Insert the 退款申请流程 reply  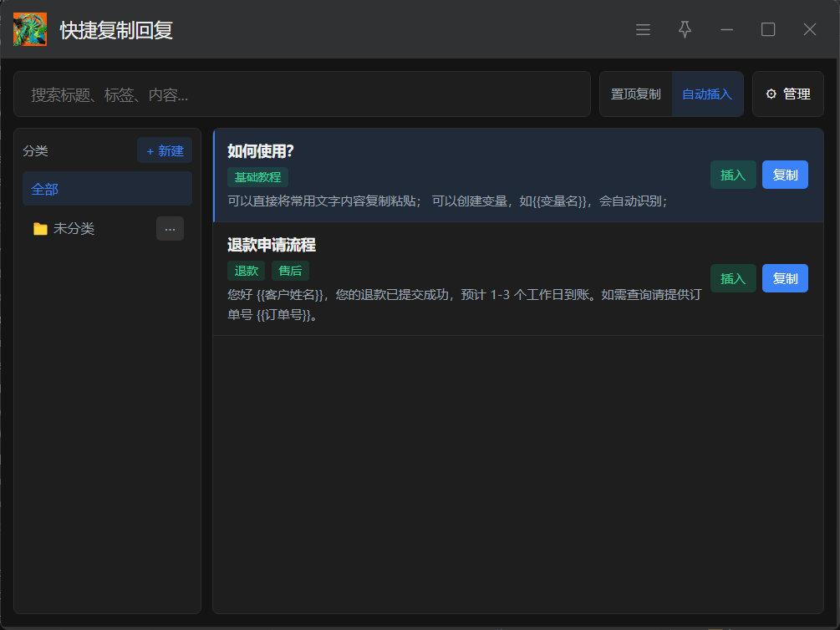pos(733,278)
